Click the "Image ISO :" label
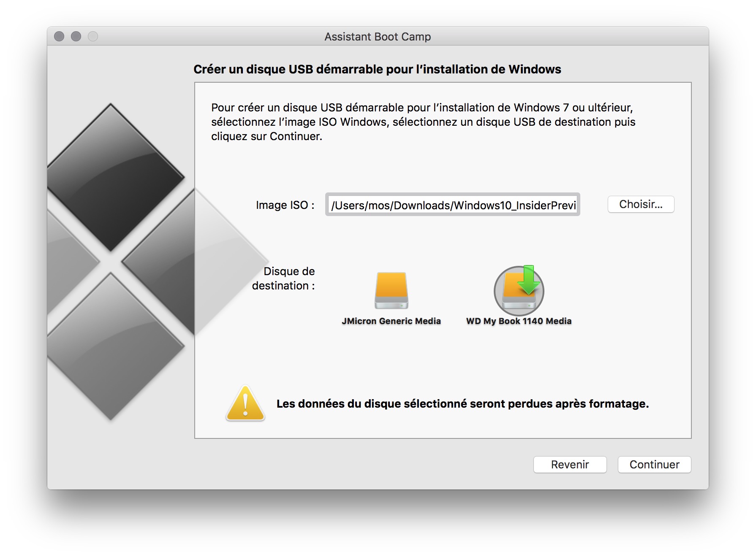 click(285, 205)
